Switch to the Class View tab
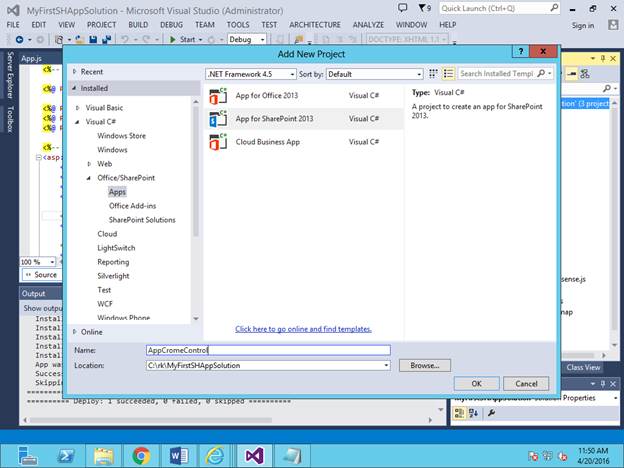 (x=583, y=367)
